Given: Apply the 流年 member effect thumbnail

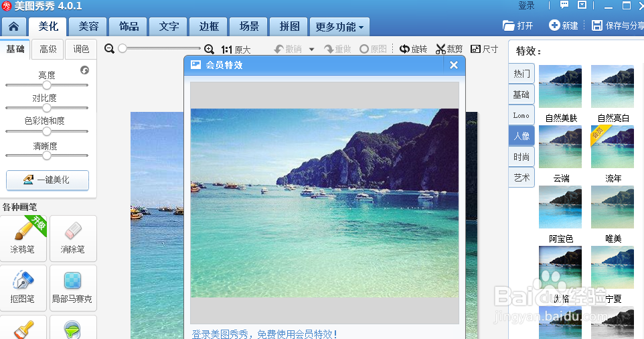Looking at the screenshot, I should (x=613, y=147).
